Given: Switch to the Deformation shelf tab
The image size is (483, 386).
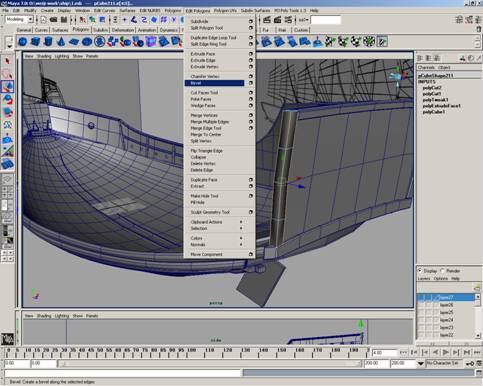Looking at the screenshot, I should [122, 30].
